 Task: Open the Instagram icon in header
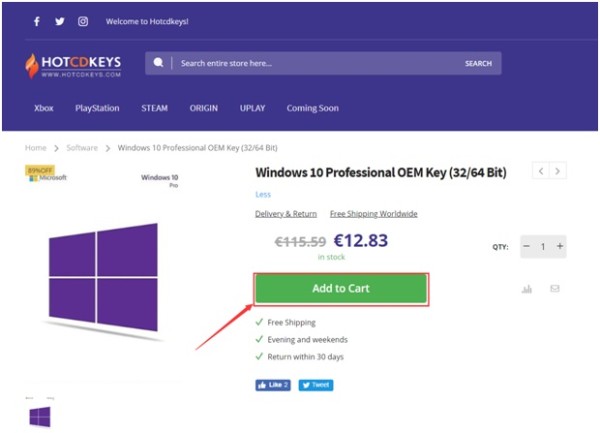click(83, 21)
